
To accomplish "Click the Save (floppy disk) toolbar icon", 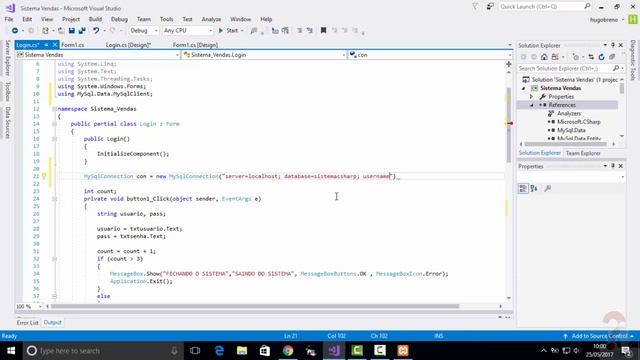I will (71, 31).
